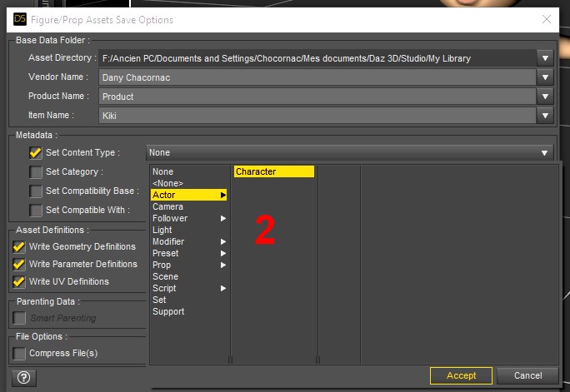Select Camera content type
Image resolution: width=570 pixels, height=392 pixels.
pos(188,206)
